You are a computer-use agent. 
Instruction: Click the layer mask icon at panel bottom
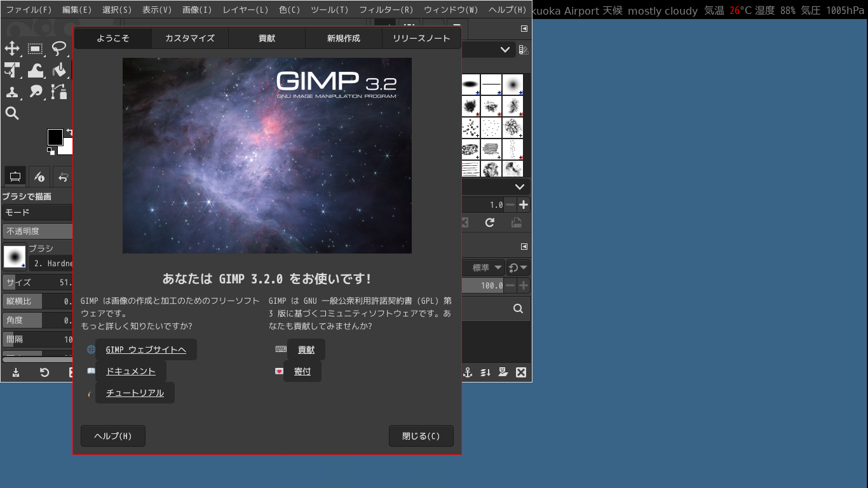(x=503, y=372)
